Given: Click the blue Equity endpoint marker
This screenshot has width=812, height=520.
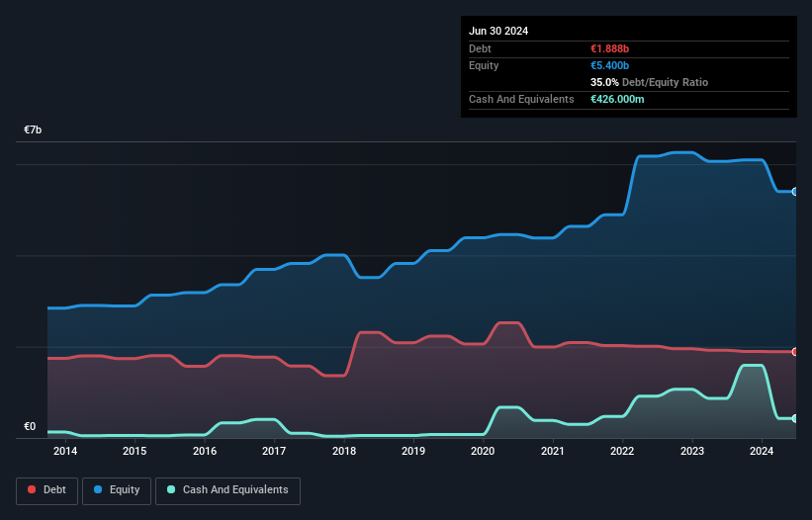Looking at the screenshot, I should click(x=795, y=192).
